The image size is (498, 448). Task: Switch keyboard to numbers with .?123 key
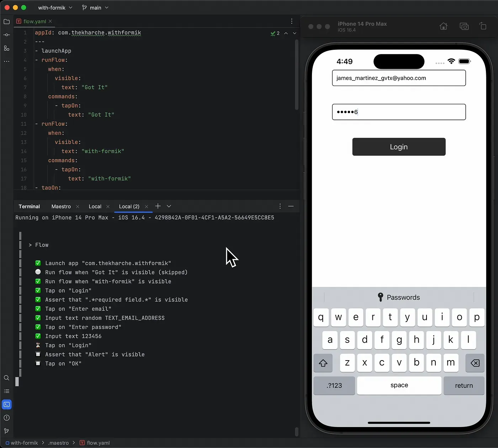[x=334, y=386]
